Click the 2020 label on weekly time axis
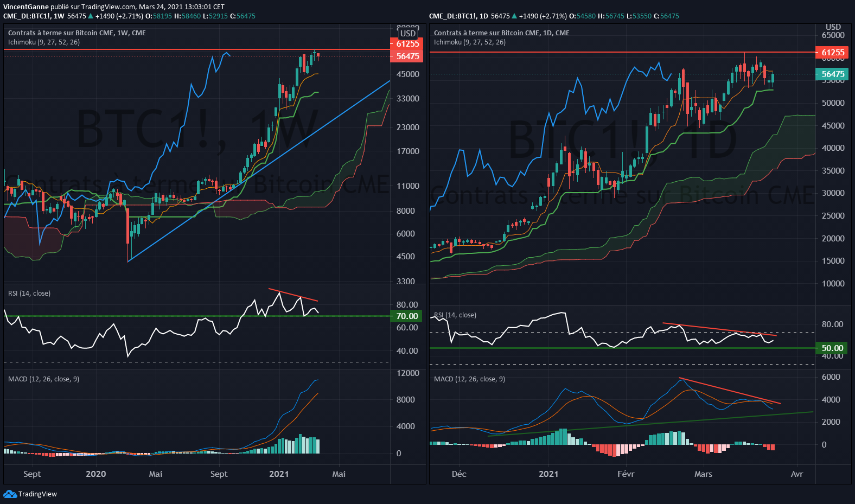This screenshot has height=504, width=855. (x=96, y=474)
